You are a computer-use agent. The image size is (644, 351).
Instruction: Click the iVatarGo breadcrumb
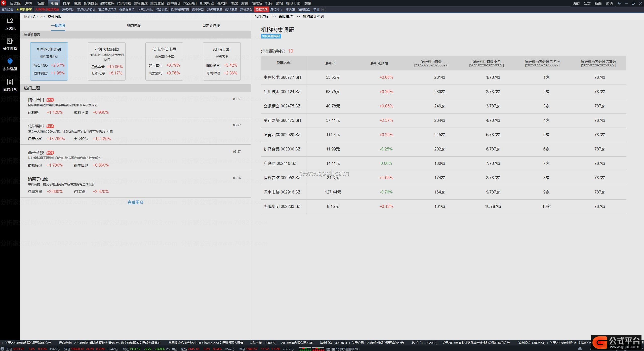click(x=31, y=17)
